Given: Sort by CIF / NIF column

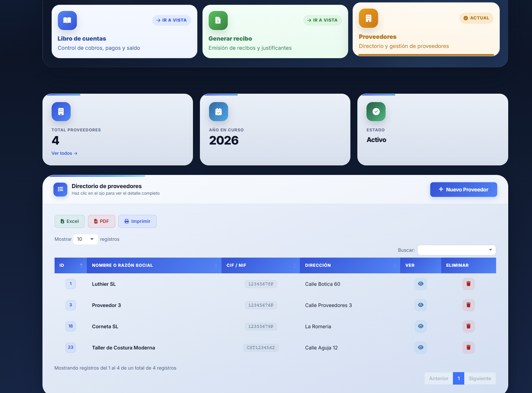Looking at the screenshot, I should (261, 265).
